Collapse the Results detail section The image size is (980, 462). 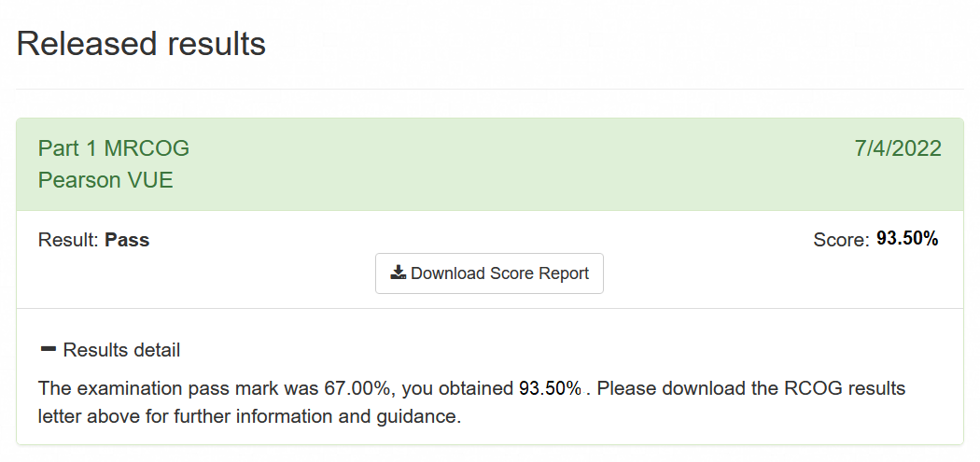click(109, 350)
